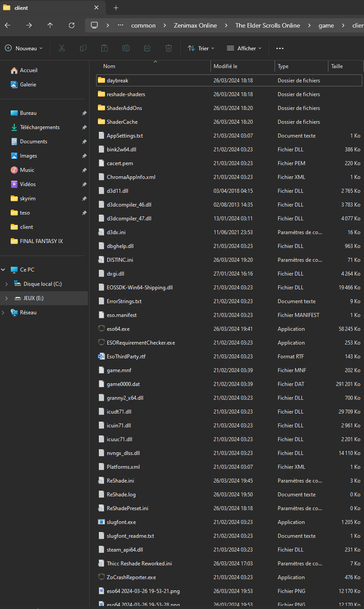The height and width of the screenshot is (609, 364).
Task: Click 'Zenimax Online' in breadcrumb path
Action: (x=195, y=25)
